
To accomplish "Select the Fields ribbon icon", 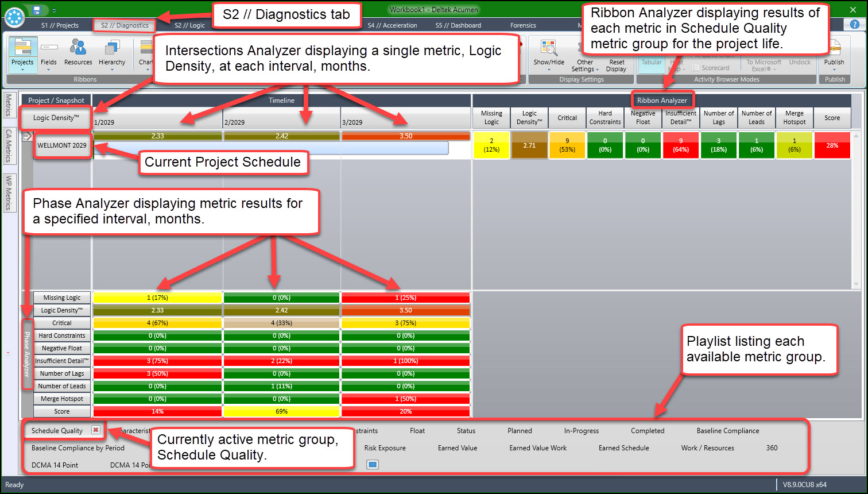I will (x=49, y=53).
